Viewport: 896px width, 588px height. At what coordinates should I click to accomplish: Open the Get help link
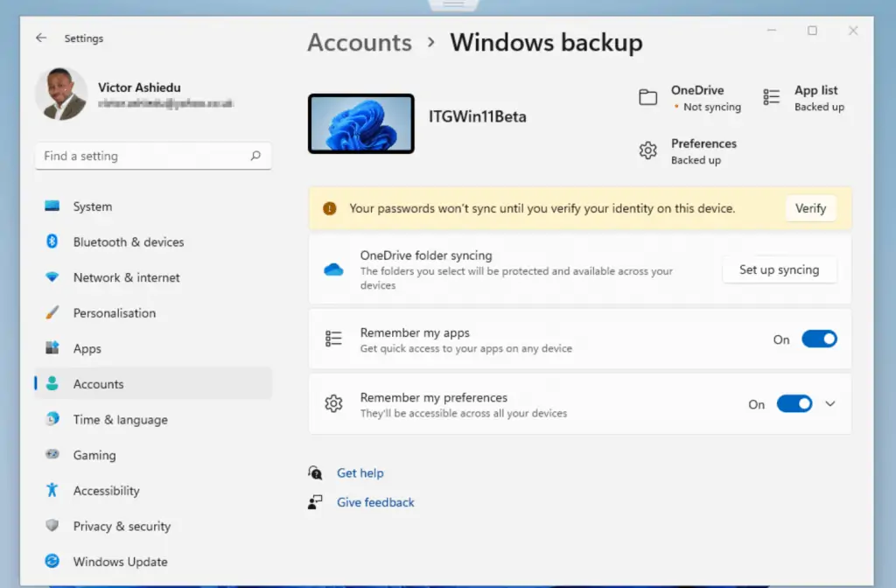[360, 472]
